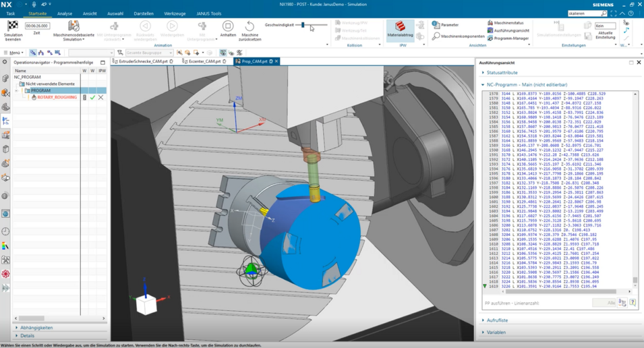Screen dimensions: 644x348
Task: Click the PP ausführen Linienanzahl field
Action: tap(605, 303)
